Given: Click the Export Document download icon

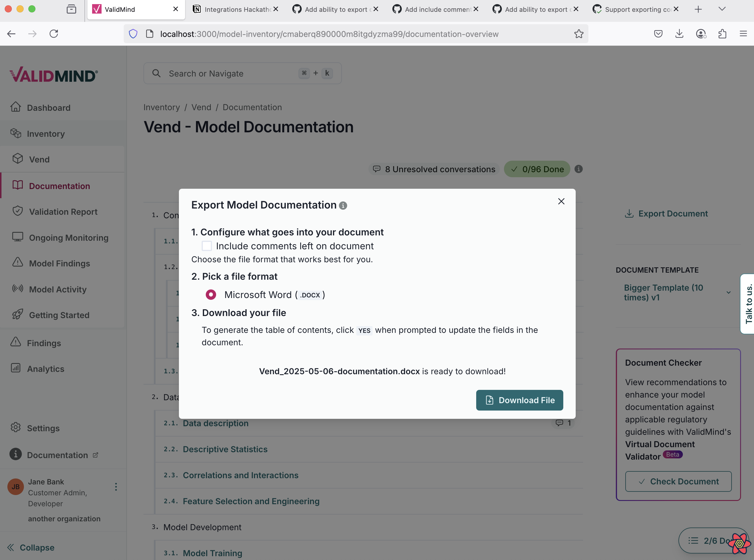Looking at the screenshot, I should click(629, 213).
